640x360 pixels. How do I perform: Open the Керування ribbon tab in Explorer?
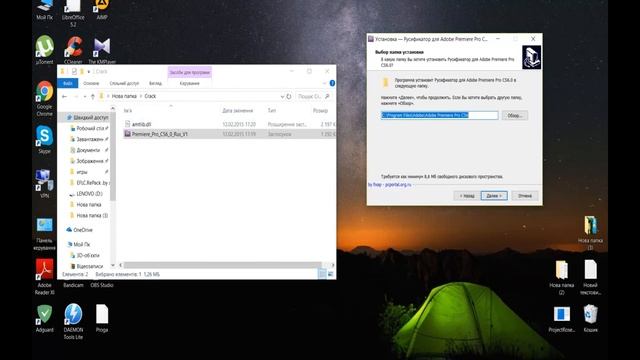[189, 83]
